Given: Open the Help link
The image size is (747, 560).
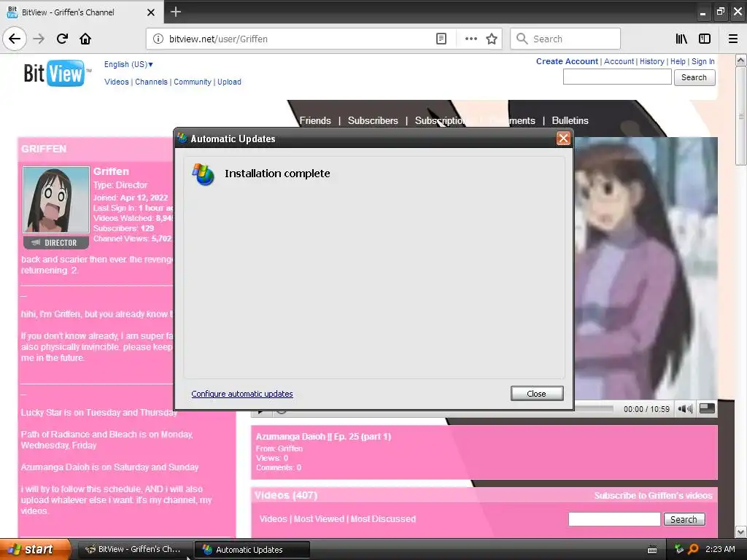Looking at the screenshot, I should [x=678, y=61].
